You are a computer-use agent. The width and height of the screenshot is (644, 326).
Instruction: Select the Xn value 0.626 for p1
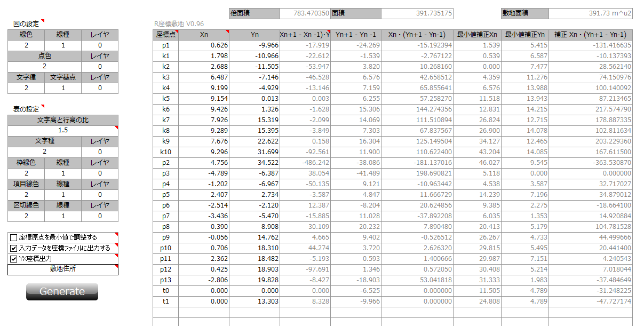(204, 45)
